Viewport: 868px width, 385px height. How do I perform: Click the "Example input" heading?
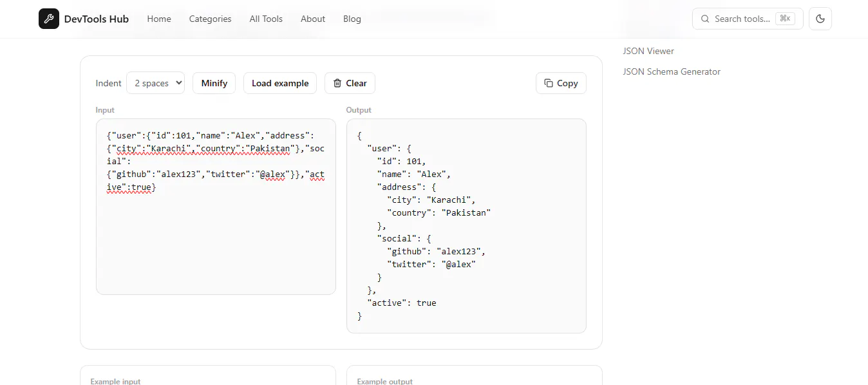[x=115, y=381]
